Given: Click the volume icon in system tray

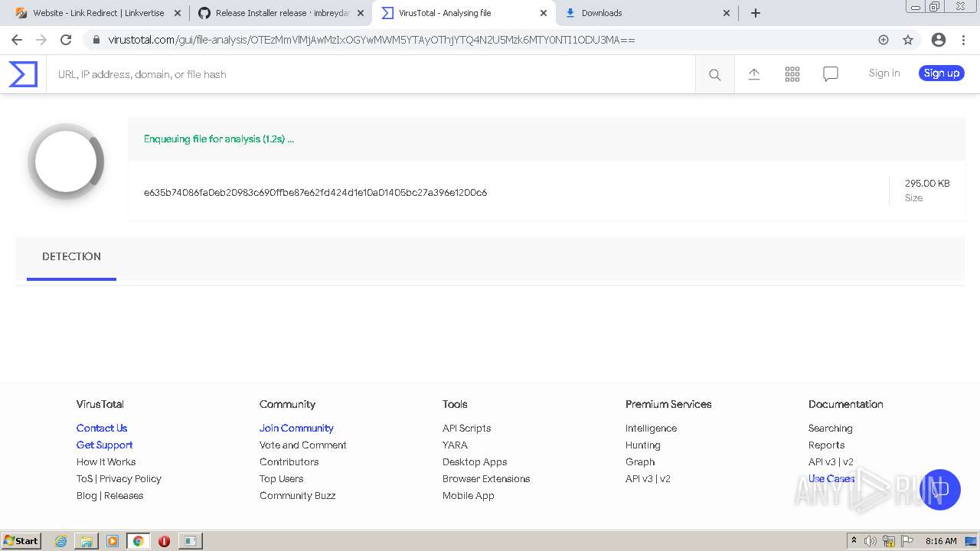Looking at the screenshot, I should pos(871,541).
